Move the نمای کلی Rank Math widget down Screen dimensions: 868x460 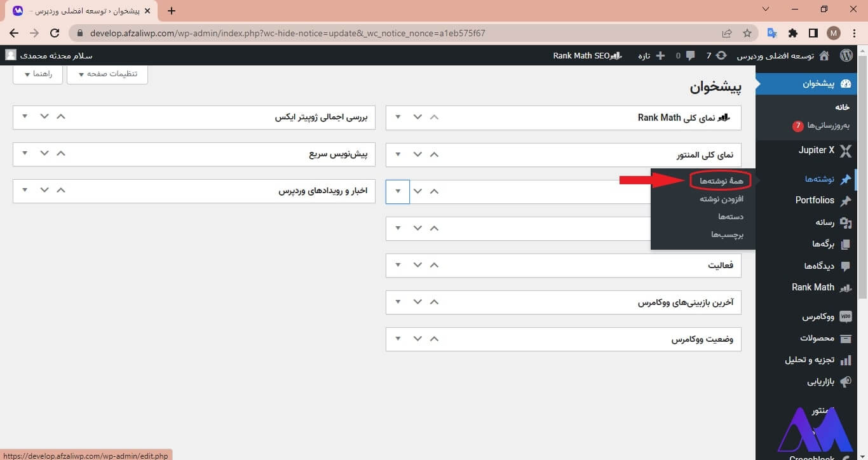[417, 117]
